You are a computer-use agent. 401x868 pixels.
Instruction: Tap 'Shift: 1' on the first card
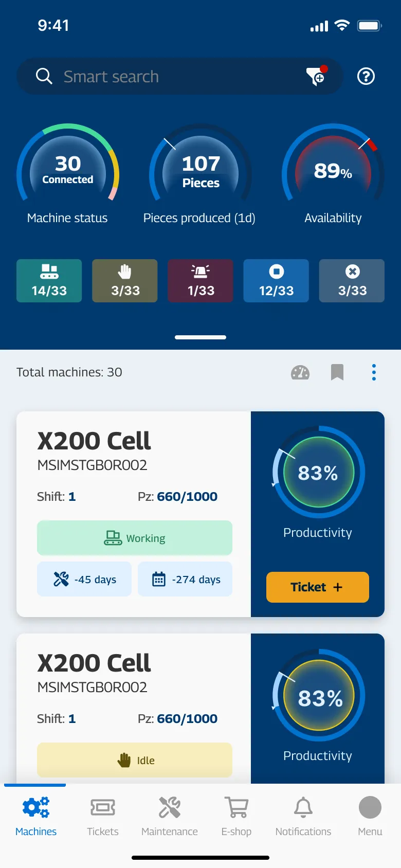(57, 497)
